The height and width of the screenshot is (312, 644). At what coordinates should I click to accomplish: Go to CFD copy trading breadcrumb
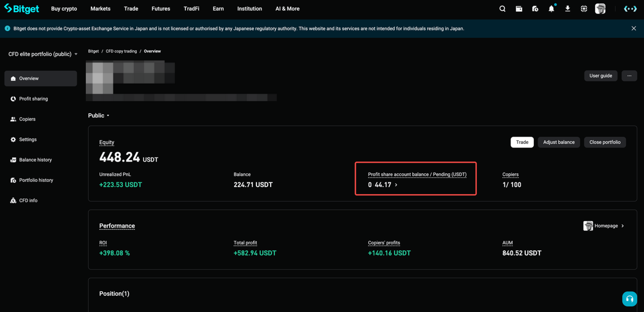point(121,51)
